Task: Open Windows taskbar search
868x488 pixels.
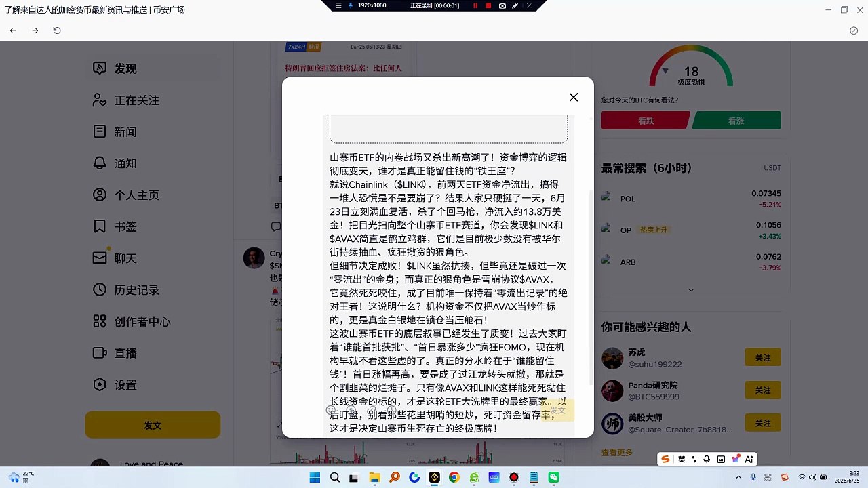Action: tap(334, 477)
